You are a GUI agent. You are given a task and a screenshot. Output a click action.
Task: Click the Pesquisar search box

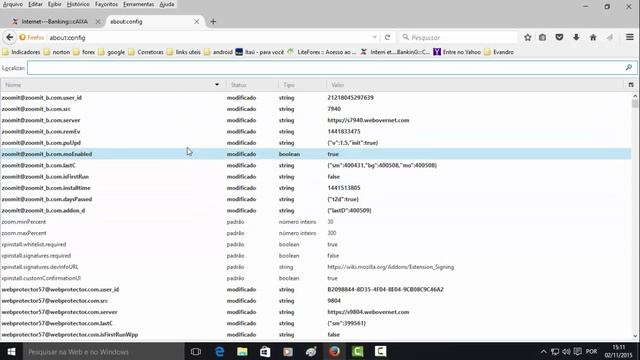(x=458, y=37)
